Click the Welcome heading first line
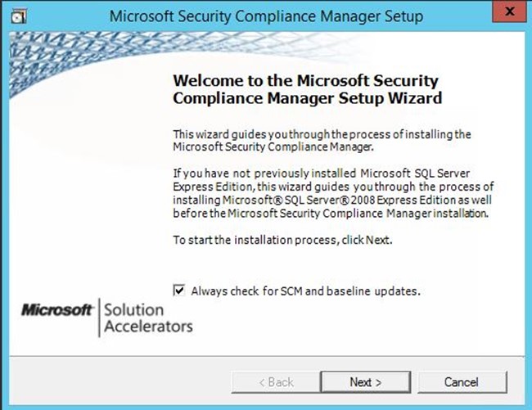This screenshot has width=532, height=410. point(306,81)
